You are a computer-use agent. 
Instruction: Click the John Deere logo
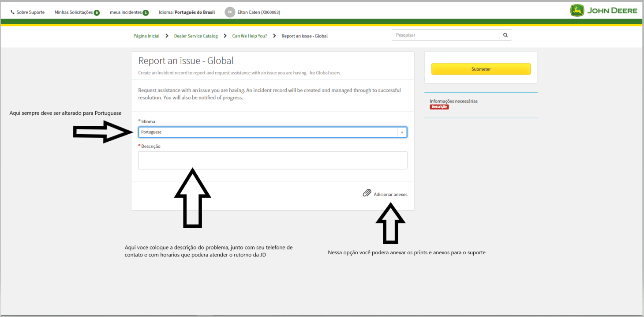point(604,11)
